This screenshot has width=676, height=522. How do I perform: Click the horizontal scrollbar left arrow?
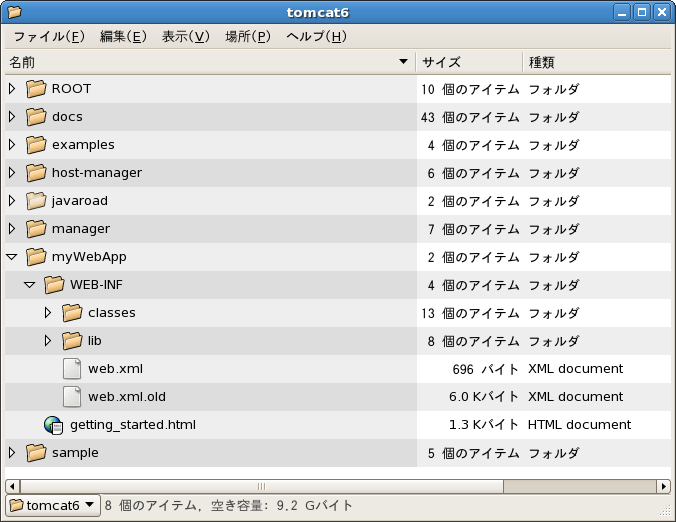tap(12, 487)
